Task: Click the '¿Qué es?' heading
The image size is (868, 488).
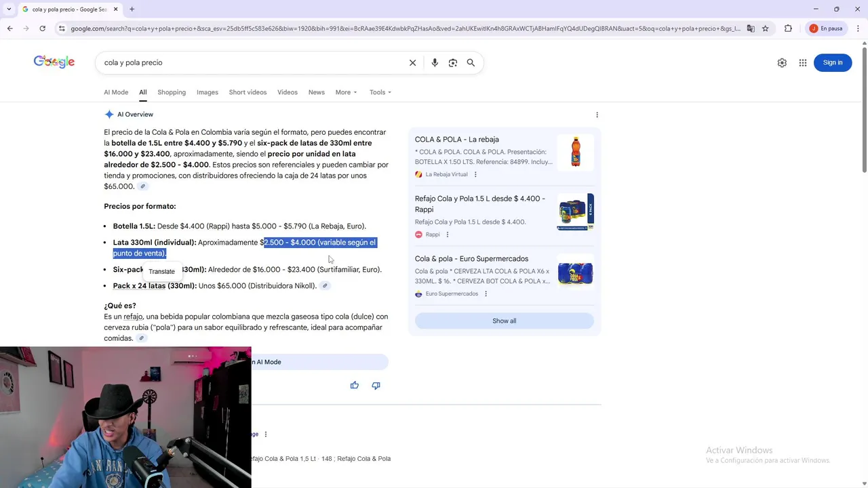Action: point(120,306)
